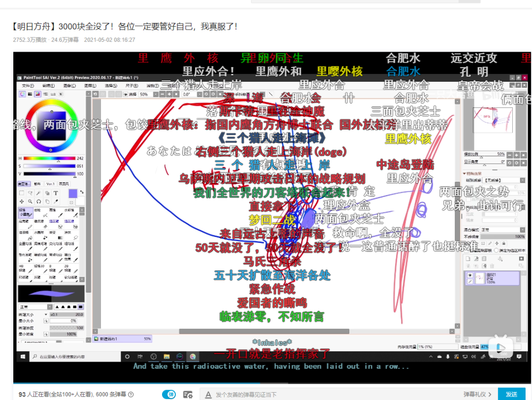Open the 画笔大小 multiplier dropdown arrow
Image resolution: width=532 pixels, height=400 pixels.
(46, 314)
